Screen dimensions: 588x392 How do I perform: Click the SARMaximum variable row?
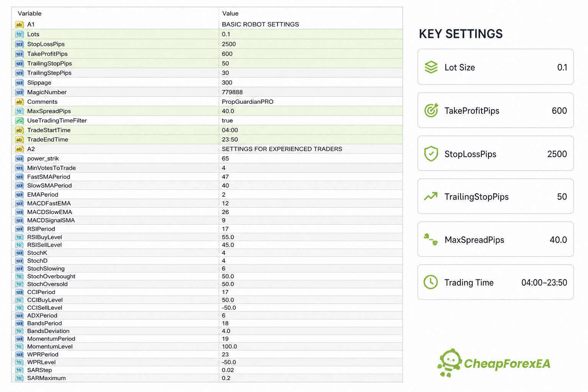(x=207, y=378)
